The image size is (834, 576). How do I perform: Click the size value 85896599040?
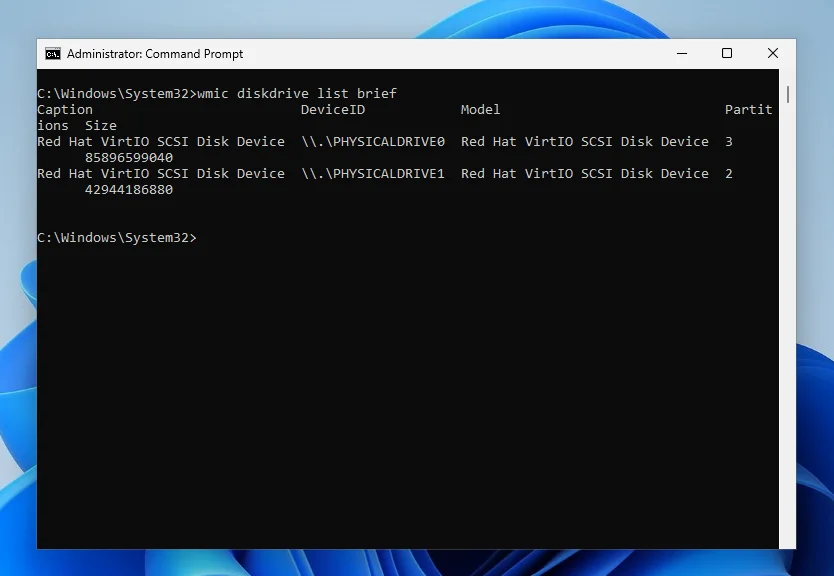tap(129, 157)
